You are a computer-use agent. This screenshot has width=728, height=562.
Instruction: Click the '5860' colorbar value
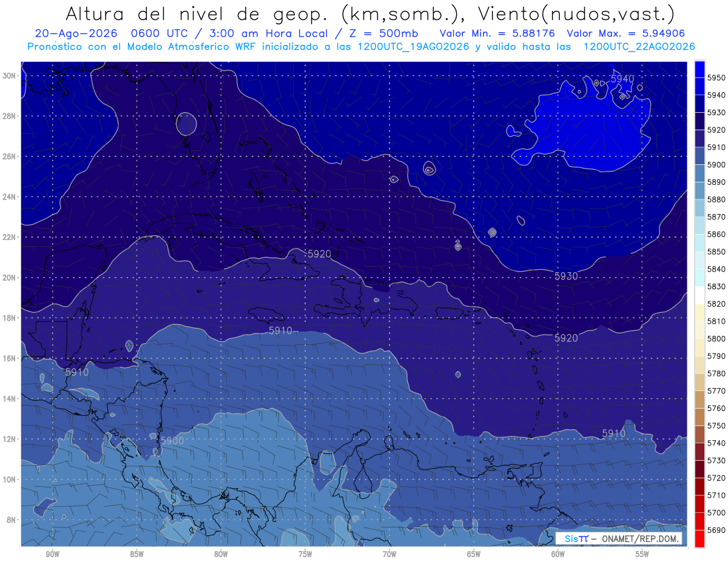click(716, 234)
